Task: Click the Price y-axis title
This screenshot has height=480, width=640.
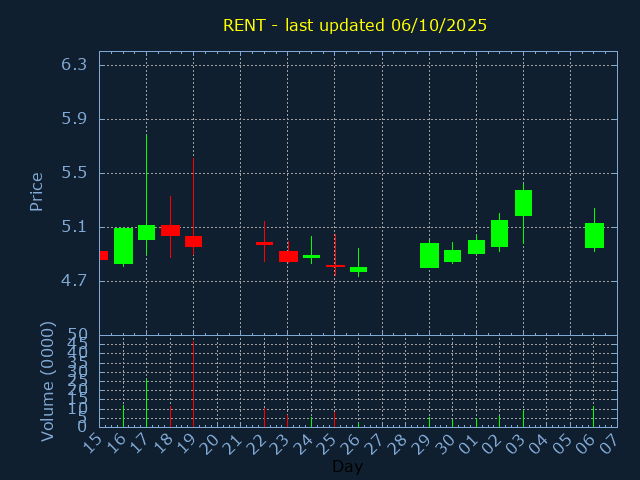Action: (37, 191)
